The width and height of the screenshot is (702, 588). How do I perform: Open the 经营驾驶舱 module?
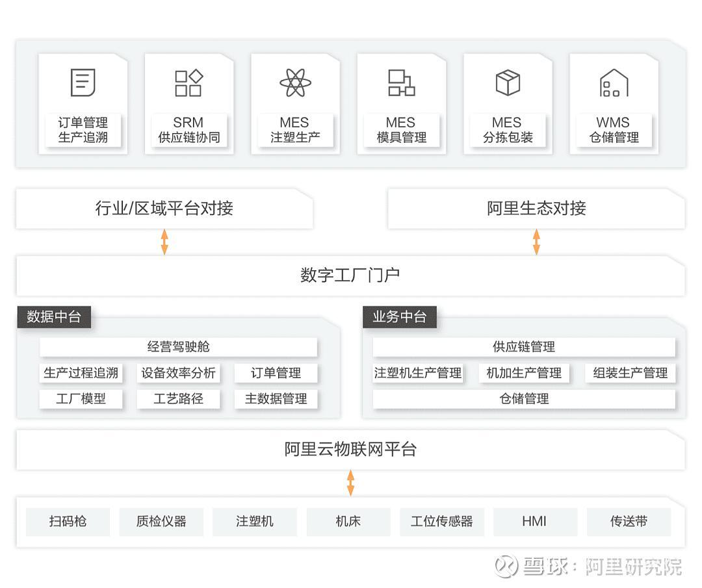pos(177,347)
